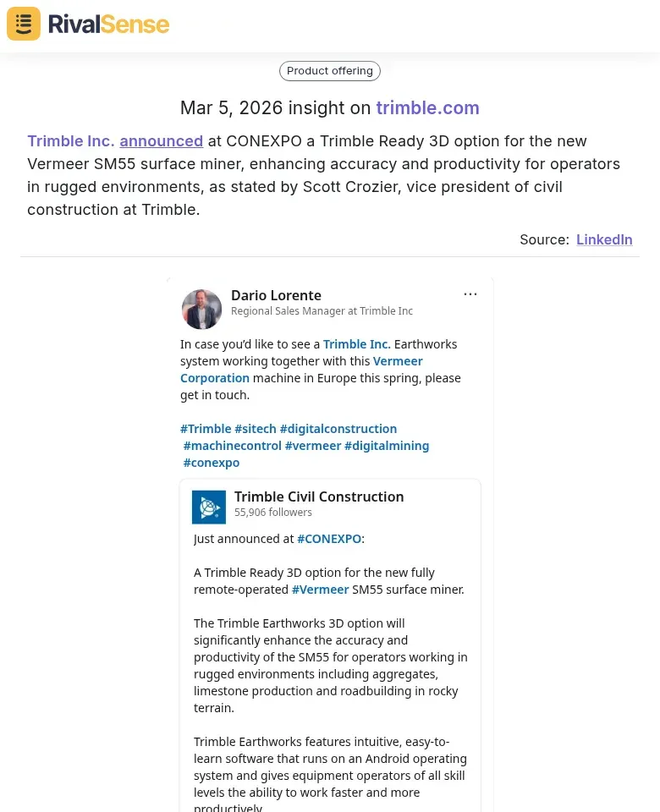This screenshot has width=660, height=812.
Task: Click the RivalSense brand name
Action: [x=108, y=24]
